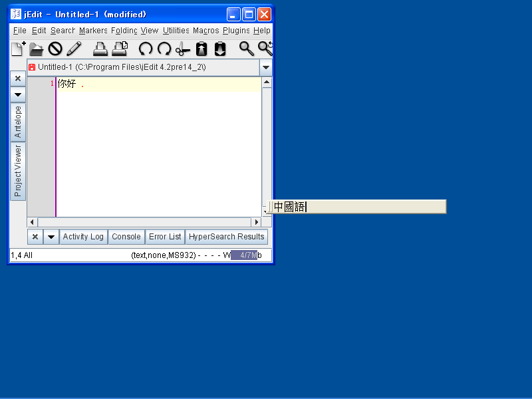Close the left docking area

pyautogui.click(x=18, y=78)
